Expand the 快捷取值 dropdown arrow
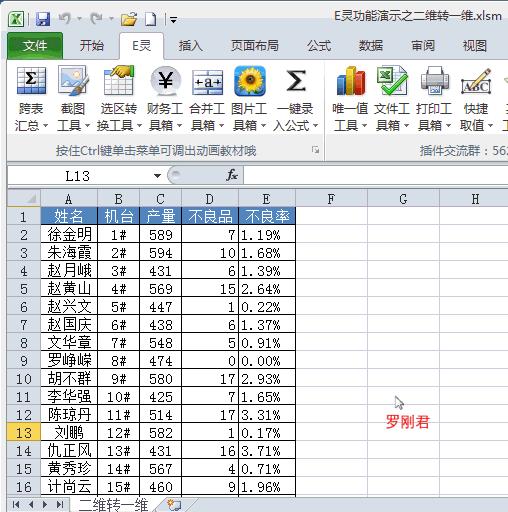 tap(490, 126)
